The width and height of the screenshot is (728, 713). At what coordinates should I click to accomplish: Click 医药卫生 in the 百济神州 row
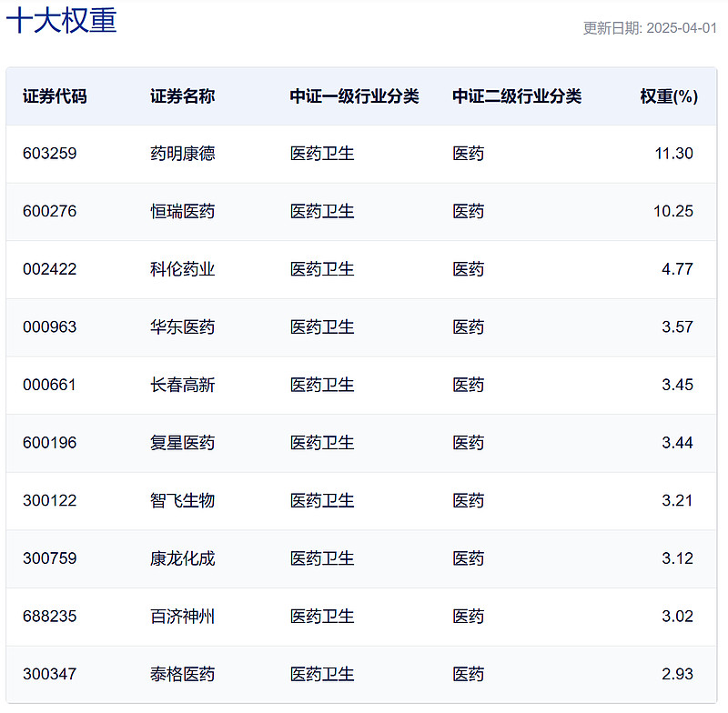tap(322, 617)
